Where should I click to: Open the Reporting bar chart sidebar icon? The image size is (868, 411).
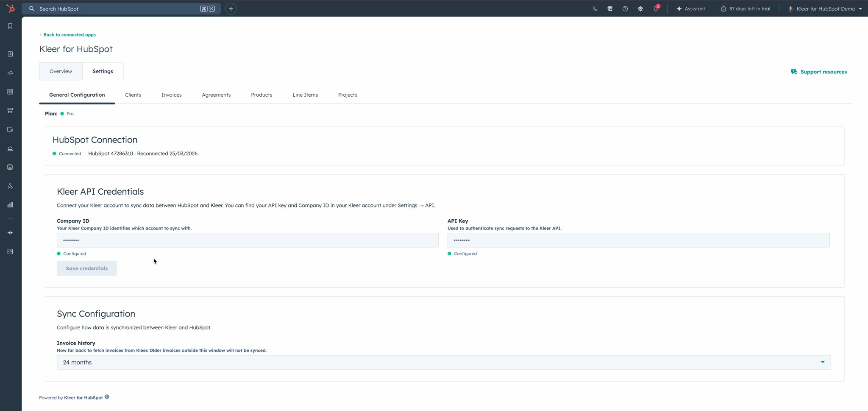(10, 205)
